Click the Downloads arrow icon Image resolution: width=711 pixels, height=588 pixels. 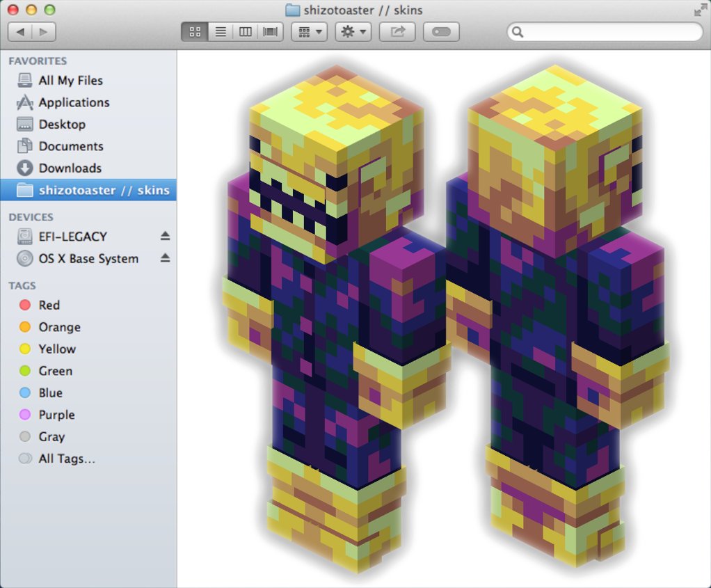[x=25, y=168]
